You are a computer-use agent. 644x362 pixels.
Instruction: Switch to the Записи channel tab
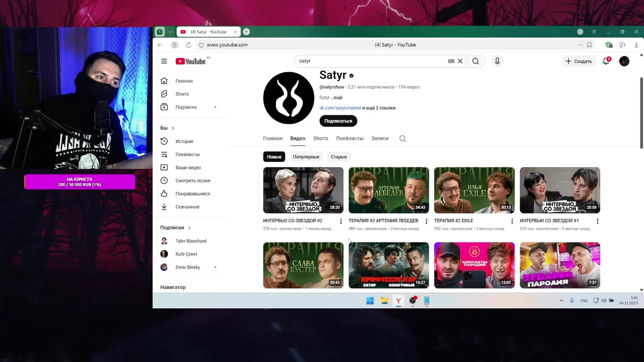coord(380,138)
